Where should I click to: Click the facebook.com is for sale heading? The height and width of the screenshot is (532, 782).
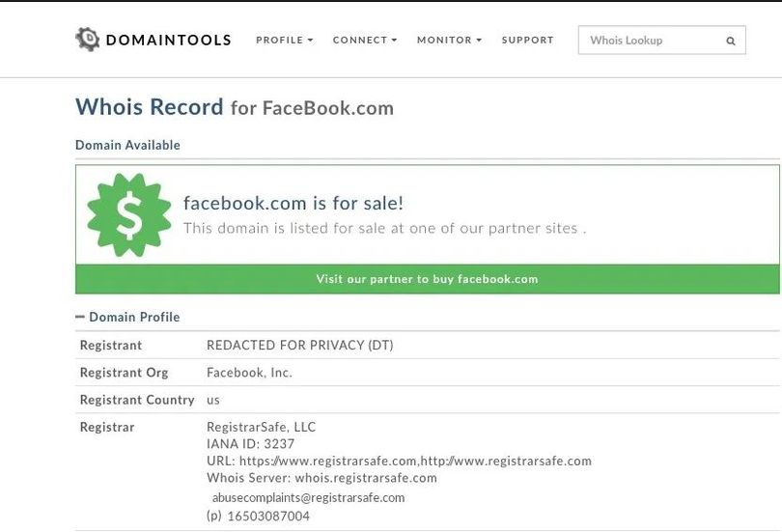click(x=293, y=203)
